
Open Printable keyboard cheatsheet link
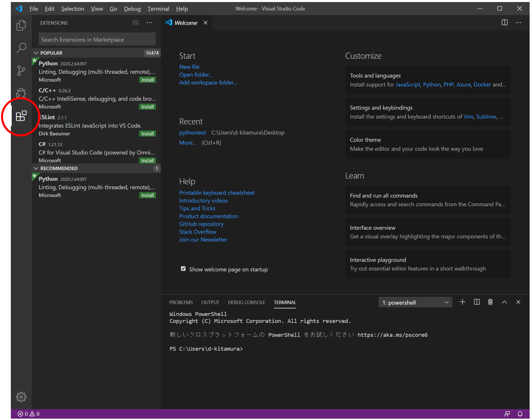tap(217, 193)
